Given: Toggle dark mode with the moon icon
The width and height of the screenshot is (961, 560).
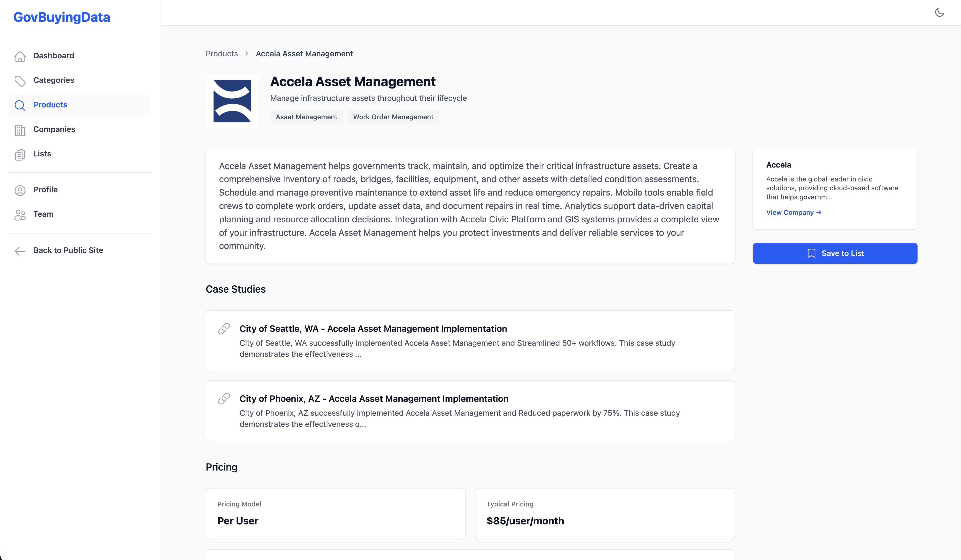Looking at the screenshot, I should (939, 13).
